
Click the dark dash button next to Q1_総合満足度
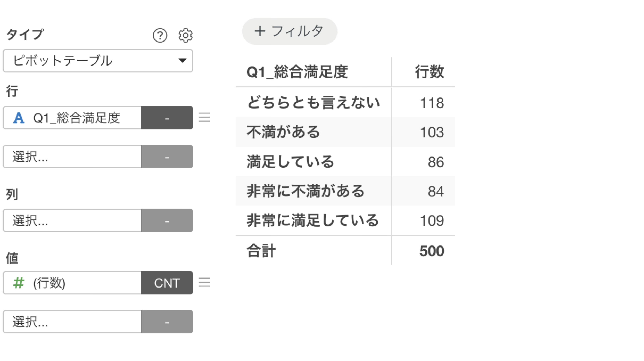167,118
